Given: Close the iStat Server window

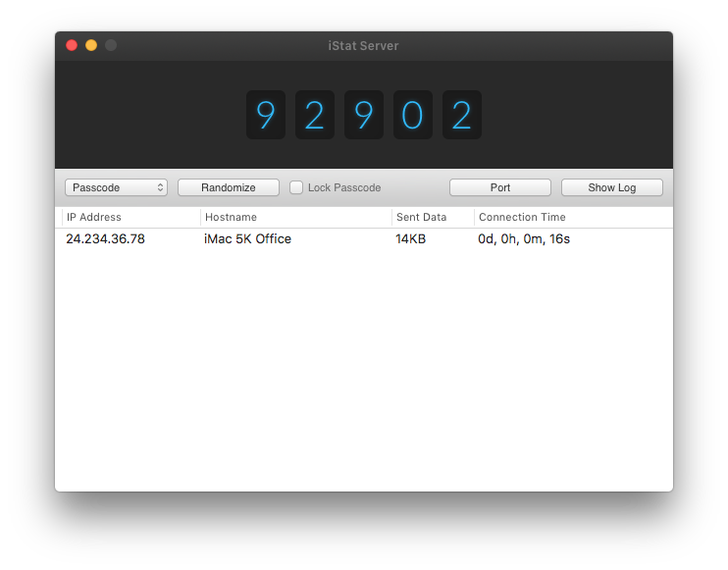Looking at the screenshot, I should coord(72,45).
